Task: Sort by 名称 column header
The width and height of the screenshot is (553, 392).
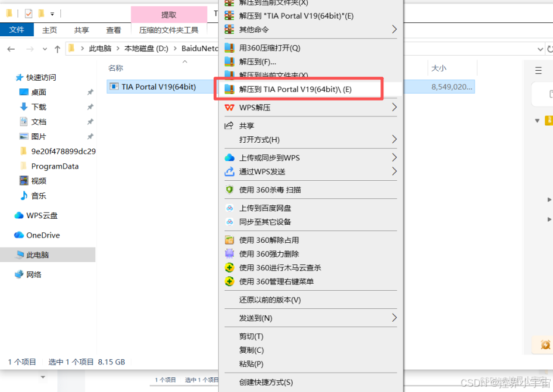Action: (x=116, y=68)
